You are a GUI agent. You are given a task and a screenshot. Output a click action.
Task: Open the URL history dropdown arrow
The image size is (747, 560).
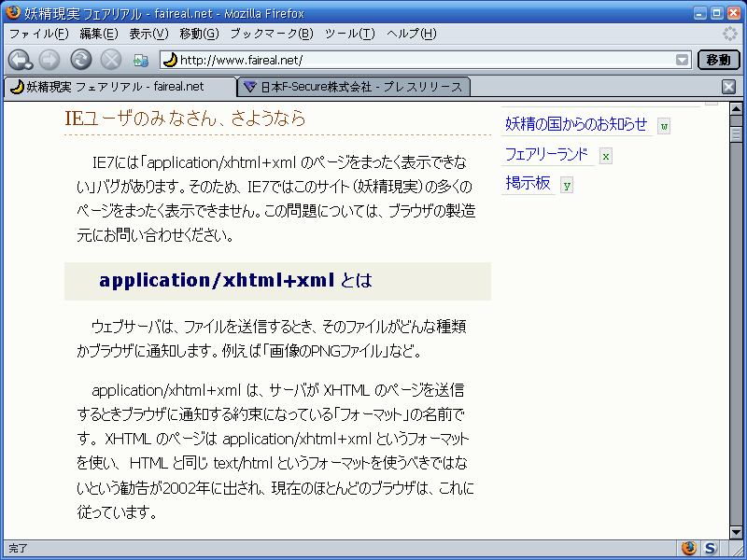(682, 60)
